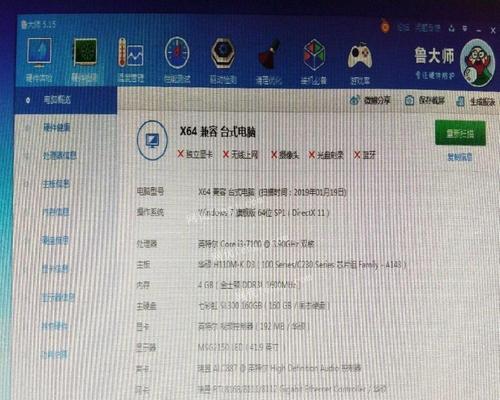Click the orange icon in title bar
The height and width of the screenshot is (400, 500).
(x=385, y=27)
